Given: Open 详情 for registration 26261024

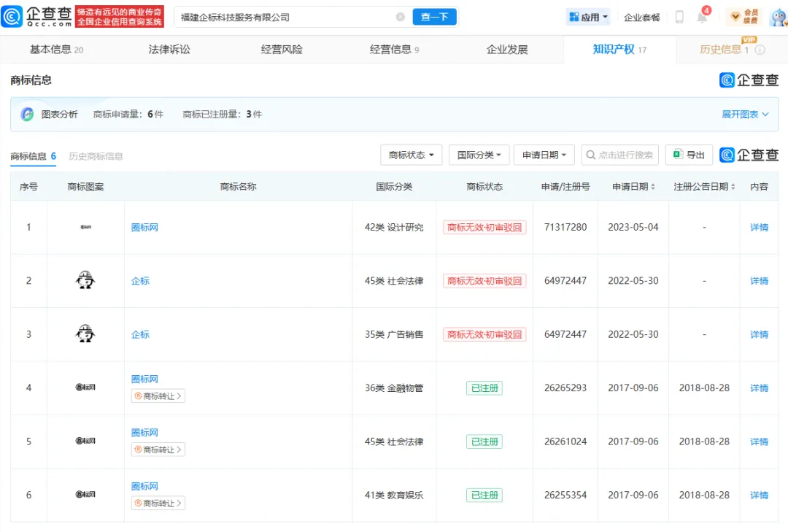Looking at the screenshot, I should (759, 442).
